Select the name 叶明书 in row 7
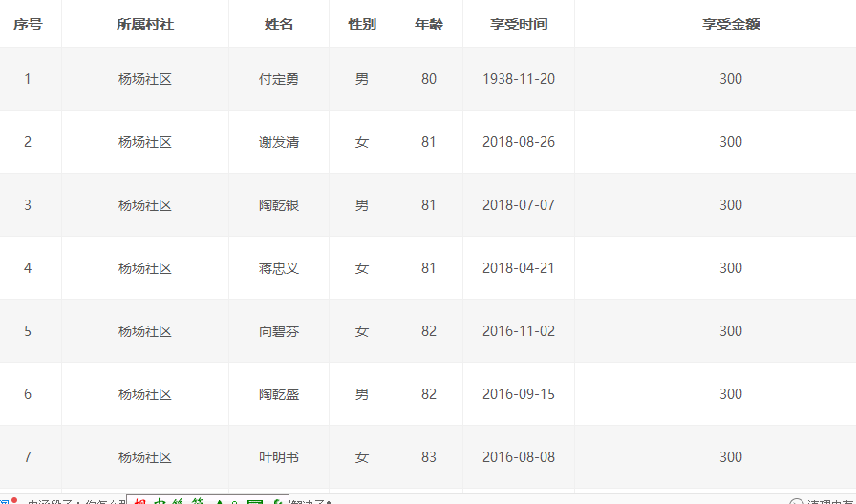The height and width of the screenshot is (504, 856). click(279, 457)
